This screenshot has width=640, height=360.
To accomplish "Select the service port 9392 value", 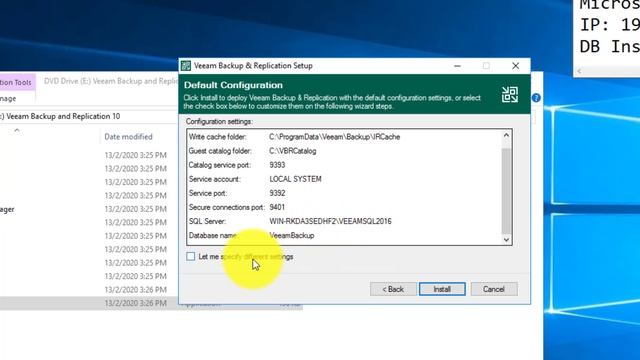I will [x=277, y=193].
